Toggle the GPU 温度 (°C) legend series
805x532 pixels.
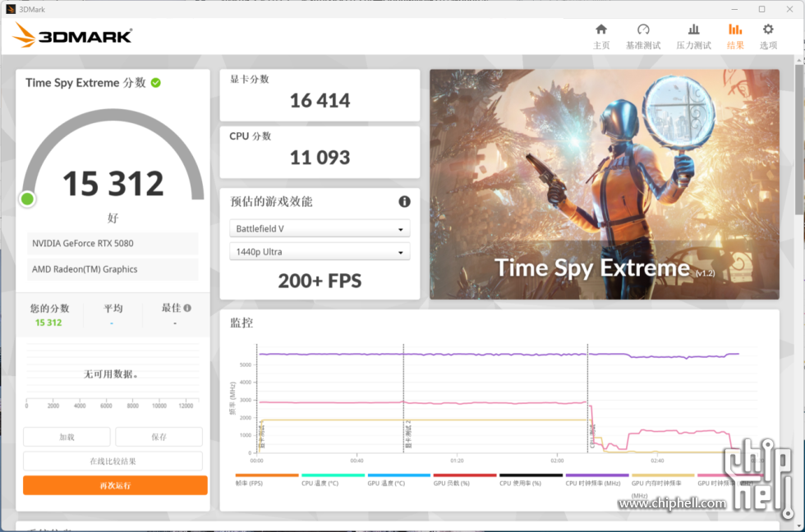pyautogui.click(x=399, y=480)
